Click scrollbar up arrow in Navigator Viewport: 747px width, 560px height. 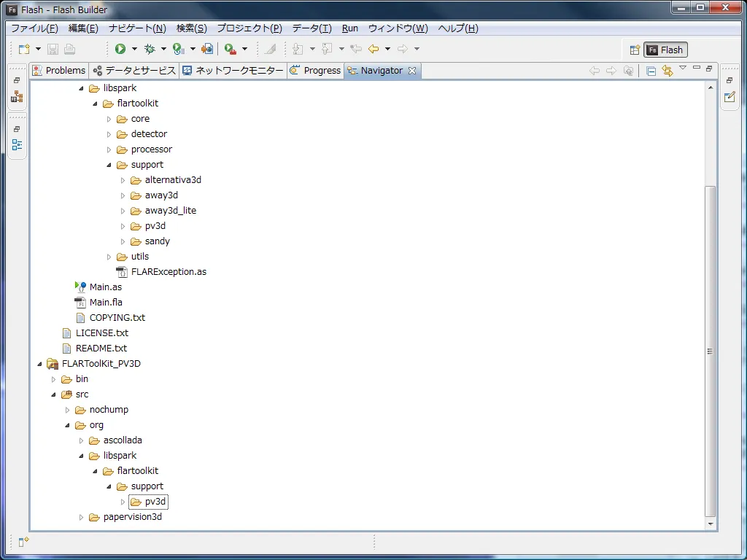click(x=711, y=87)
